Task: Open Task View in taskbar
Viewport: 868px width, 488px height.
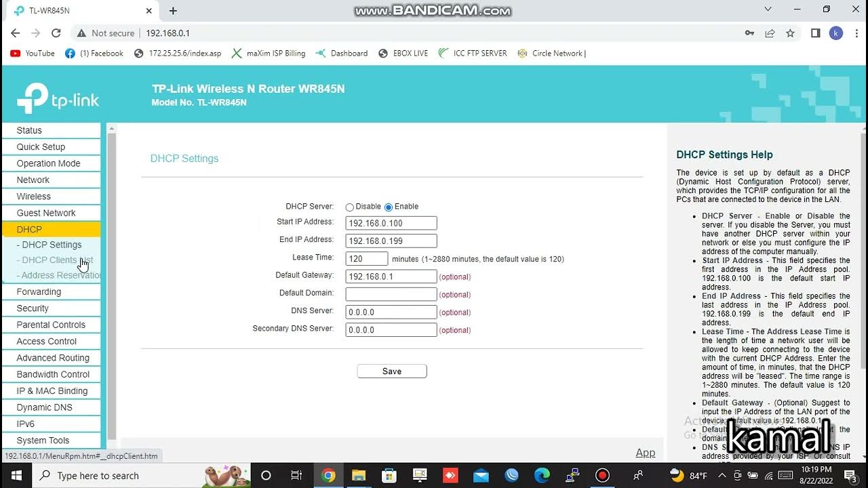Action: [296, 475]
